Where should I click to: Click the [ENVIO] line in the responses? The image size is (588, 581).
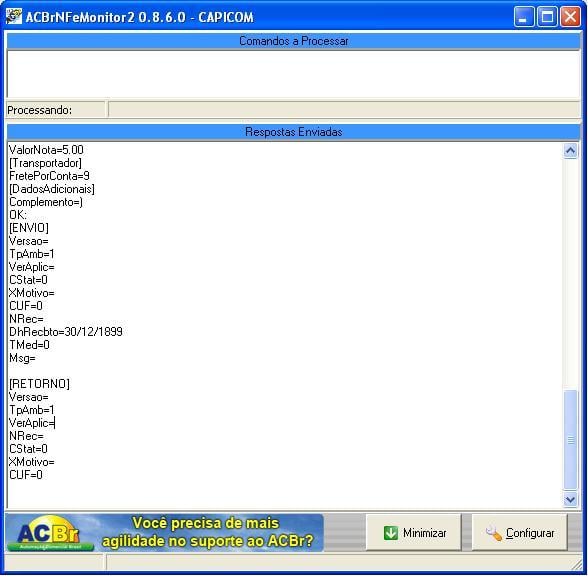(x=29, y=228)
